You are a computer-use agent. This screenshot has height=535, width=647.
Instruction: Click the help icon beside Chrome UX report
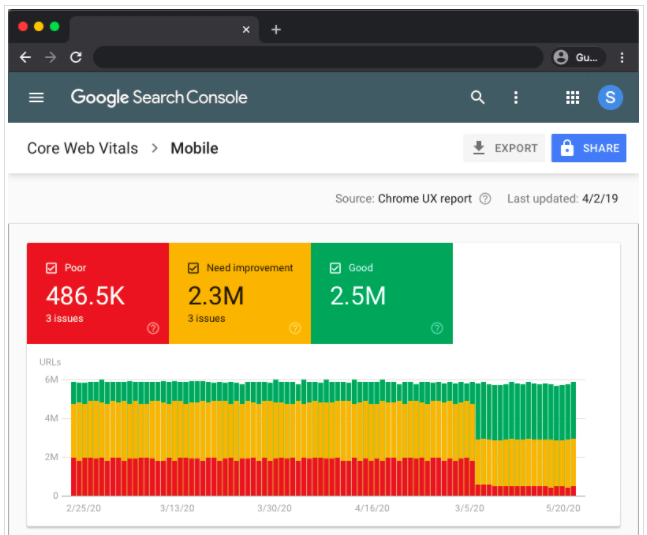click(x=485, y=199)
